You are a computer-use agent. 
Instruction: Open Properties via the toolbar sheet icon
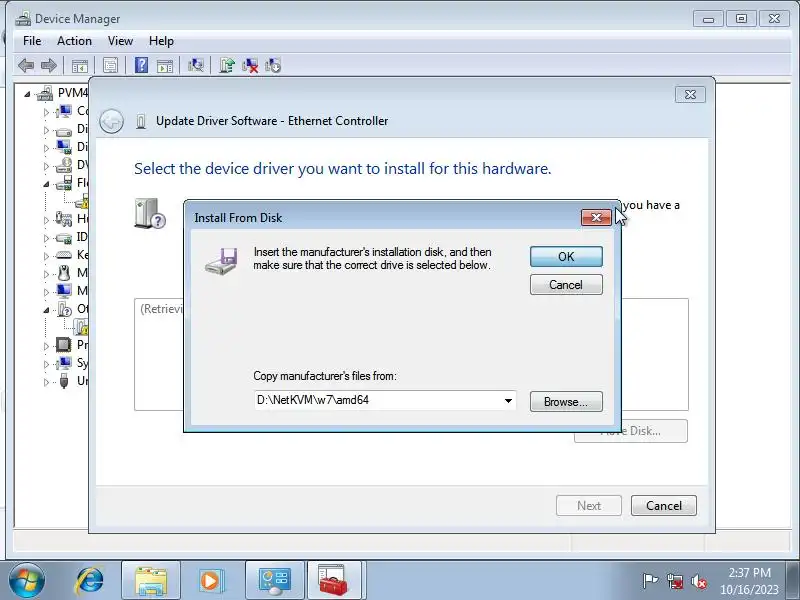[110, 65]
